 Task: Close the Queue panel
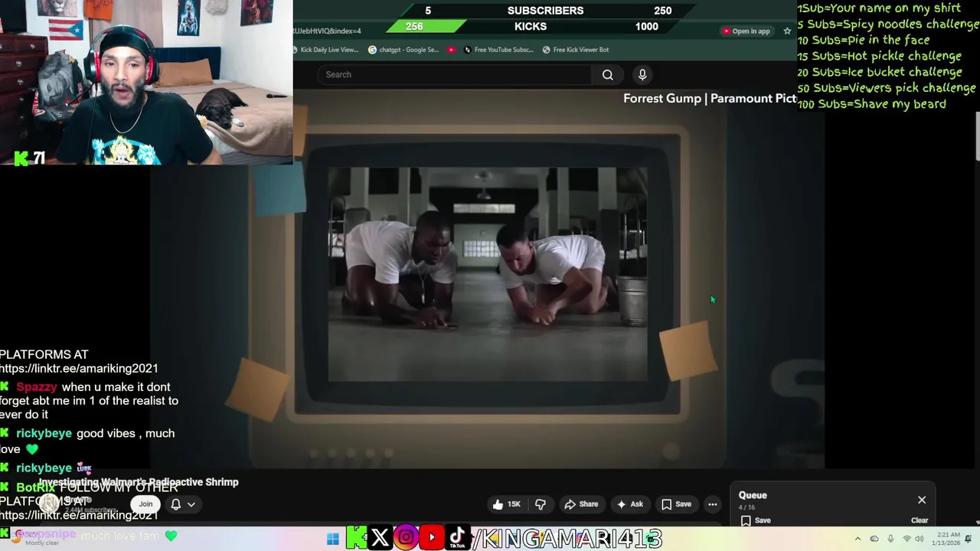922,500
